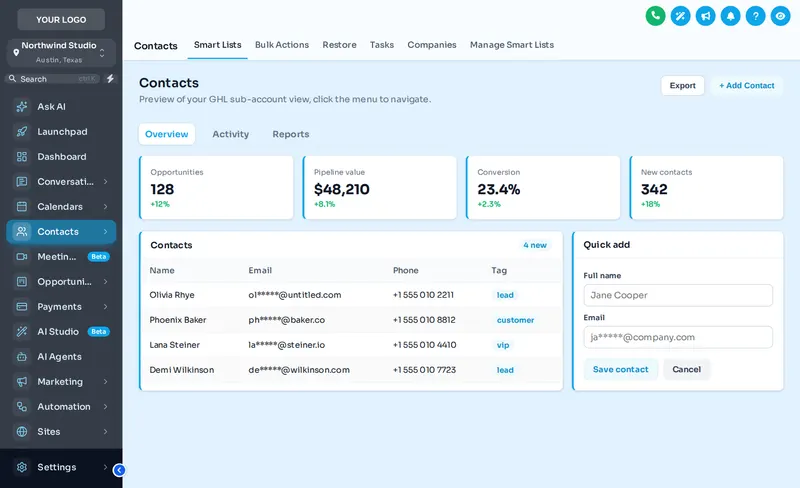
Task: Open the Tasks tab
Action: (x=382, y=45)
